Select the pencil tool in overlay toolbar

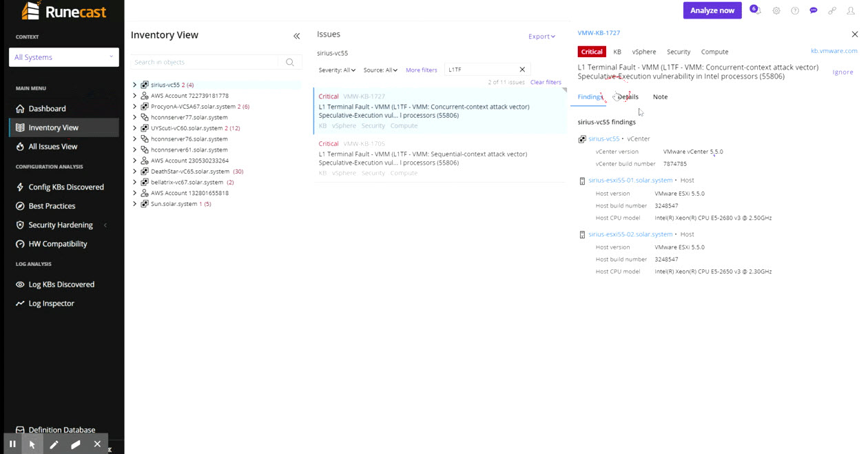(x=54, y=444)
